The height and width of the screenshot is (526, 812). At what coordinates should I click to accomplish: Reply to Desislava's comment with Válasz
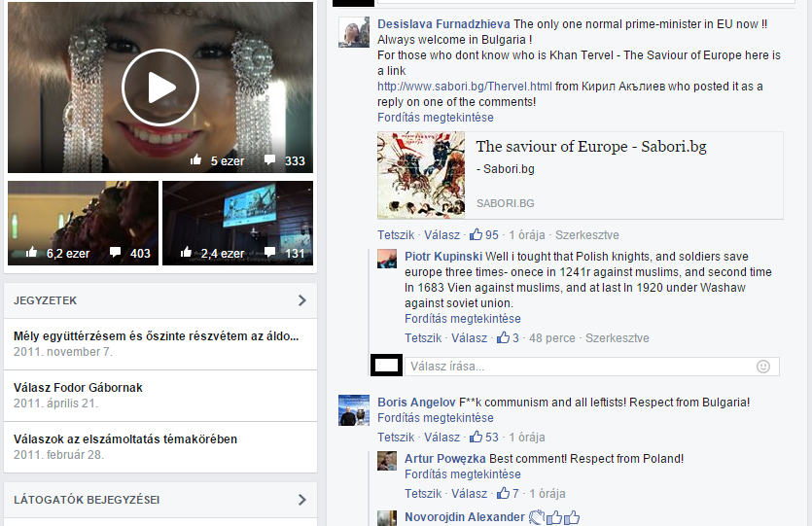pyautogui.click(x=441, y=235)
